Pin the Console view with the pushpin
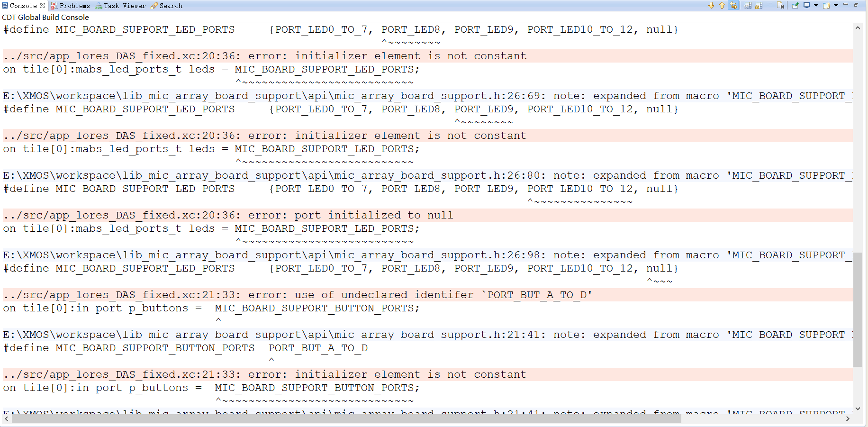This screenshot has width=868, height=427. click(795, 5)
